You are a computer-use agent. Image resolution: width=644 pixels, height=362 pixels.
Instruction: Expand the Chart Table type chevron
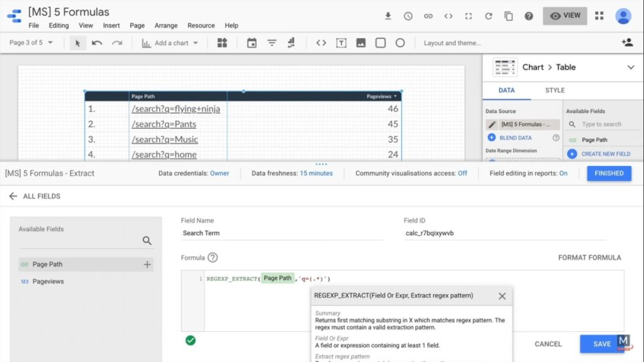pyautogui.click(x=631, y=67)
